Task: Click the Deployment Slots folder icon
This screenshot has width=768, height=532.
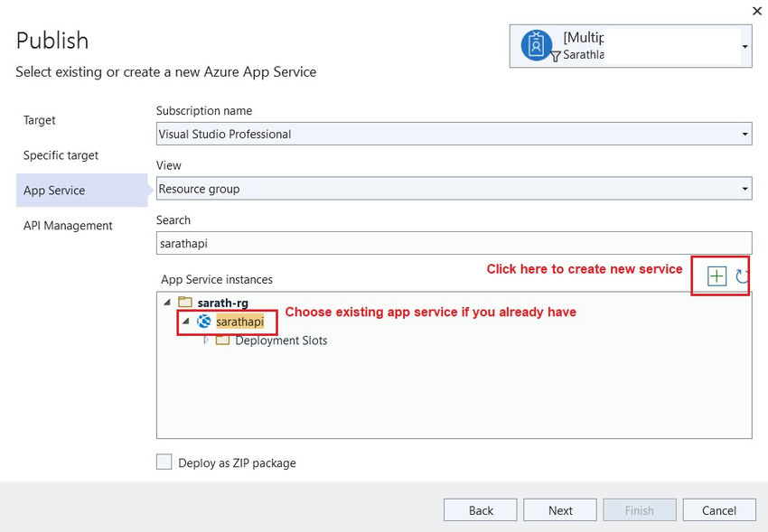Action: [x=222, y=341]
